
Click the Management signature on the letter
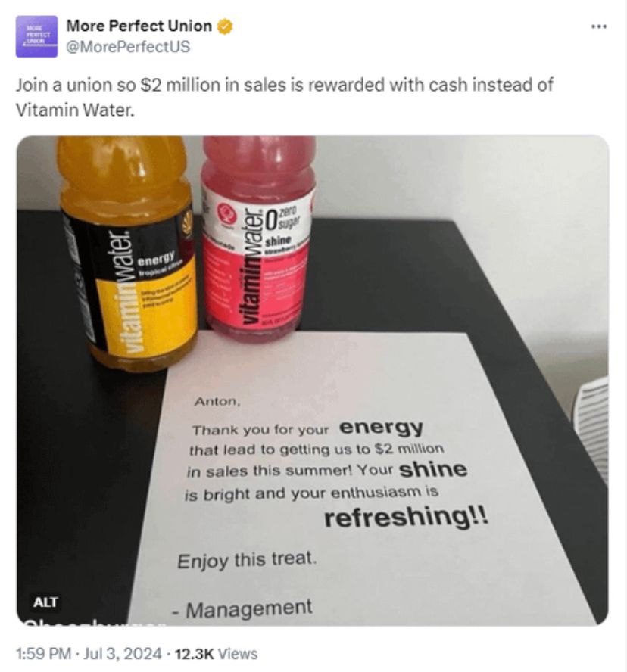[243, 609]
